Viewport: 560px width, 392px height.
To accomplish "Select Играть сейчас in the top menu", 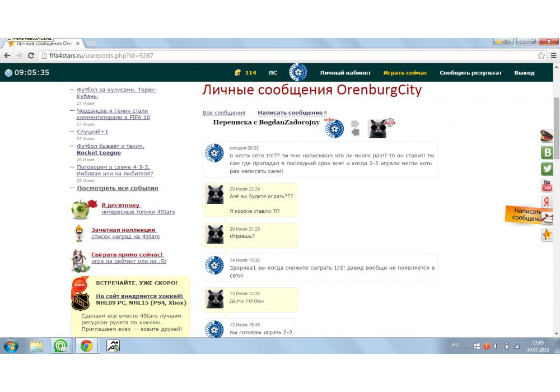I will coord(405,73).
